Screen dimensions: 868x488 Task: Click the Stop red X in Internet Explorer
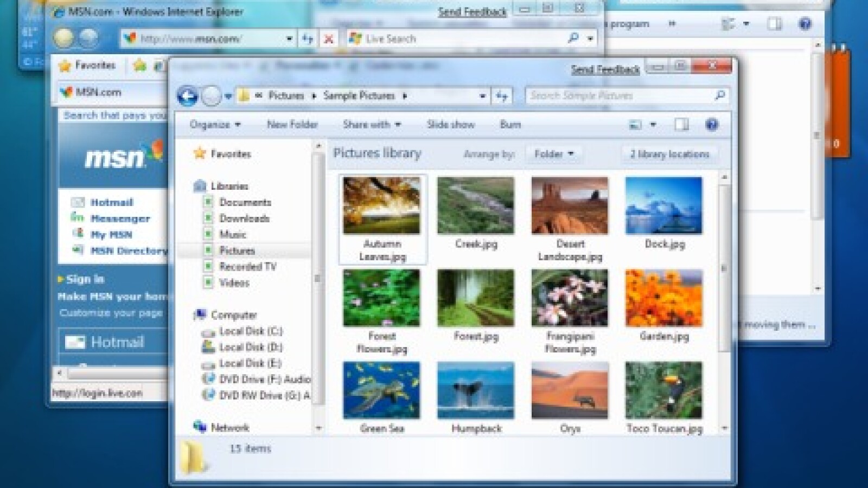tap(328, 39)
